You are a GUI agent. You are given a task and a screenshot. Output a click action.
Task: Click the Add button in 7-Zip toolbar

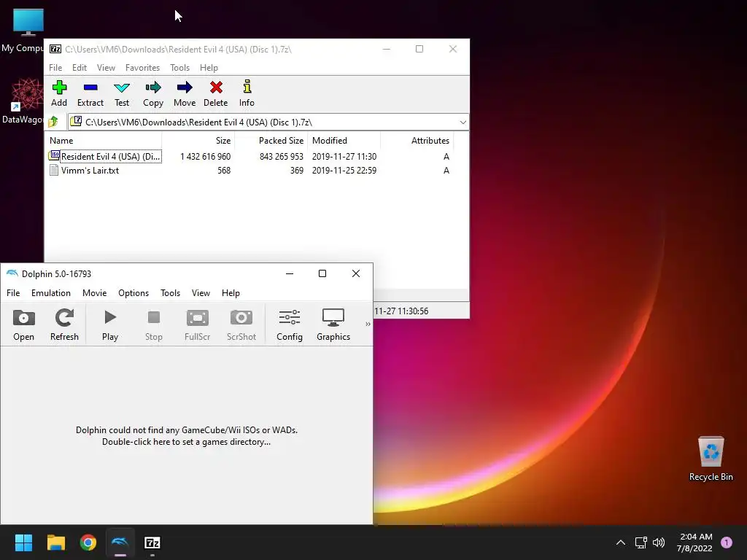click(x=59, y=94)
